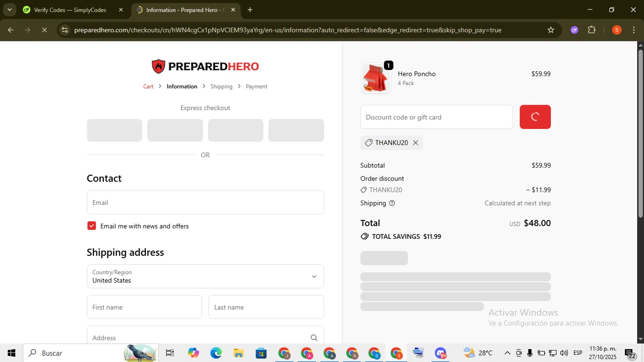The image size is (644, 362).
Task: Open the browser extensions puzzle icon
Action: point(592,30)
